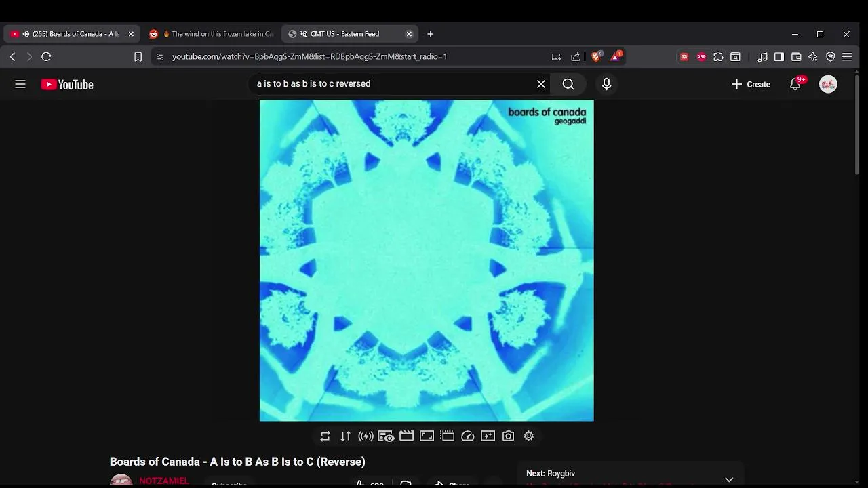View site information icon in address bar
Image resolution: width=868 pixels, height=488 pixels.
159,57
